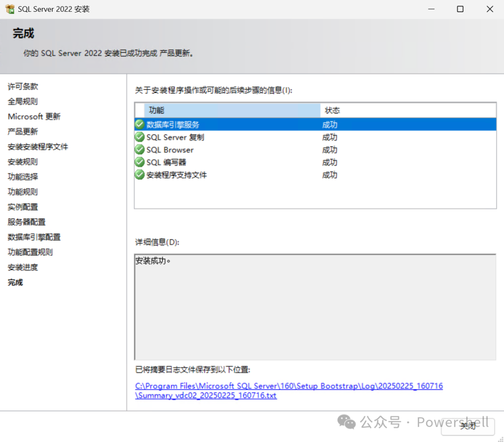Maximize the SQL Server 2022 安装 window
Screen dimensions: 504x442
pyautogui.click(x=460, y=9)
